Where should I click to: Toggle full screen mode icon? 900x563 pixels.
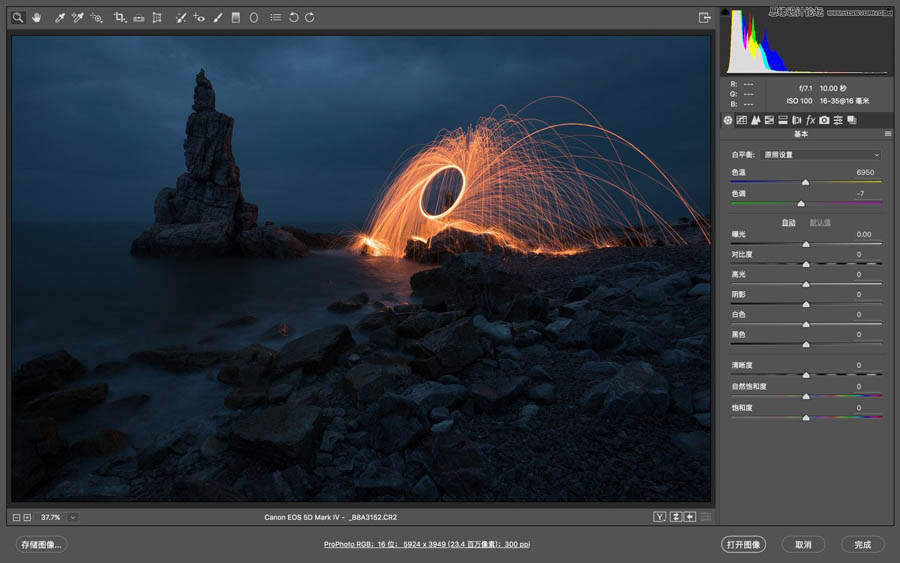point(704,17)
